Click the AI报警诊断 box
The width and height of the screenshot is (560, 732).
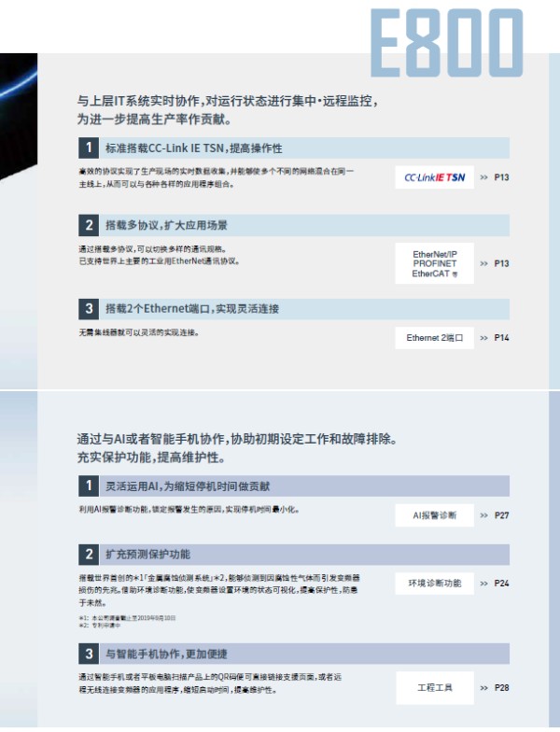(x=434, y=514)
